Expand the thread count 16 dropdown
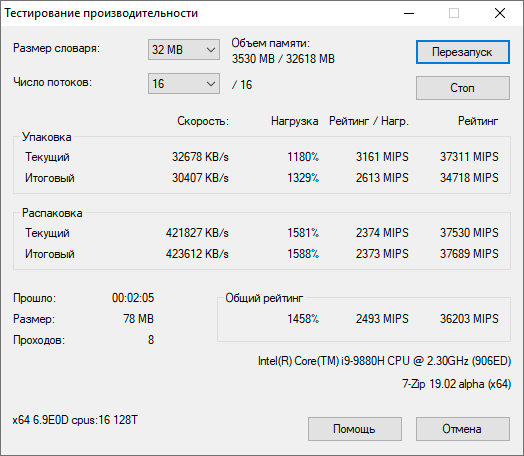 coord(184,84)
